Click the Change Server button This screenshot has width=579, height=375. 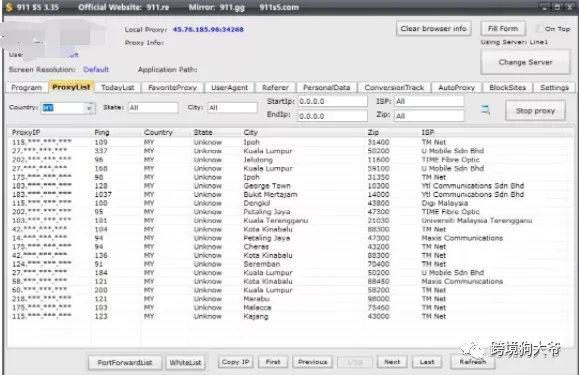click(x=525, y=62)
